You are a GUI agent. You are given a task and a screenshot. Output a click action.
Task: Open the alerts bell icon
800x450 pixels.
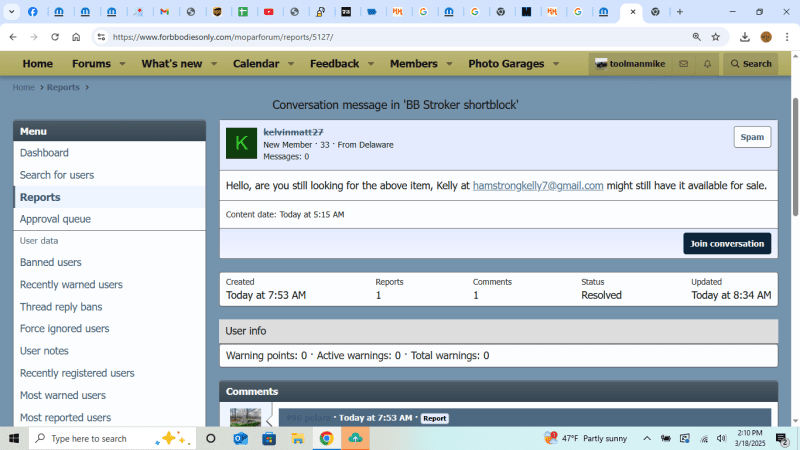(707, 64)
